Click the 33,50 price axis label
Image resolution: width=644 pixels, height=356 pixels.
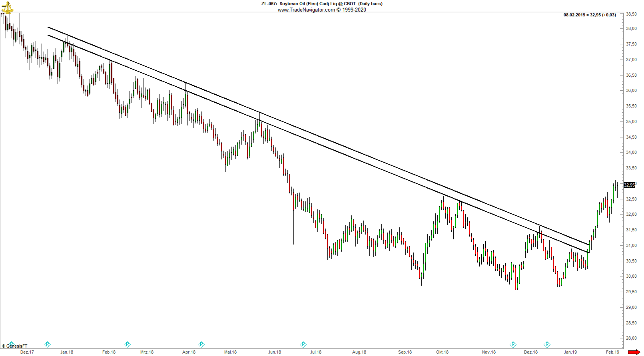click(x=631, y=168)
